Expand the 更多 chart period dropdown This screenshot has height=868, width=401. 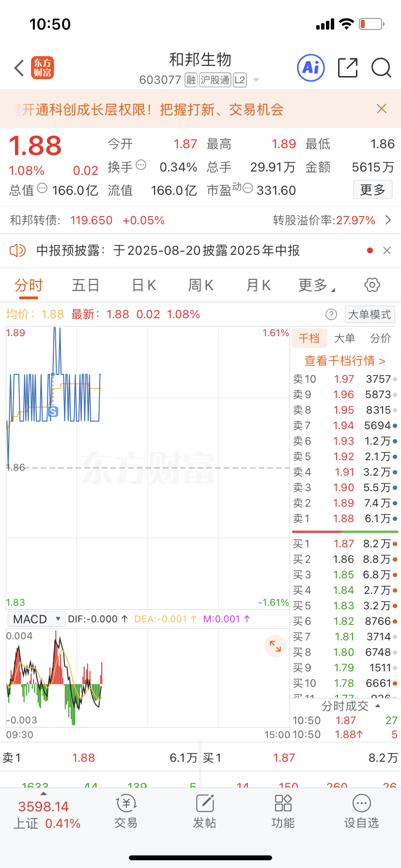[x=317, y=285]
